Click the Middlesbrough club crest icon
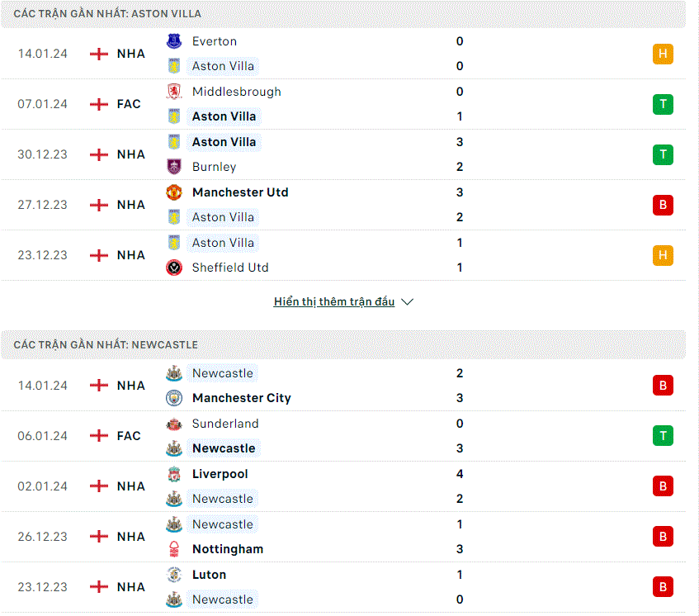 tap(174, 92)
